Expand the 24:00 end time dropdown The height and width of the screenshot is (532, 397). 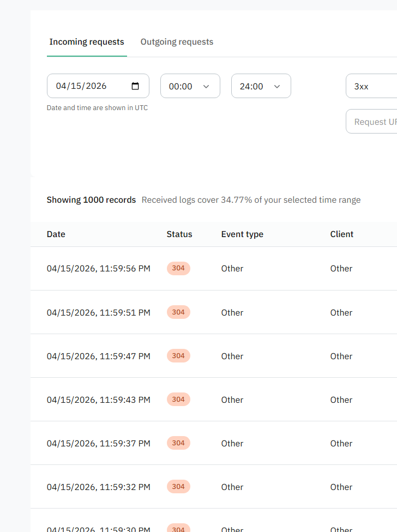point(261,86)
